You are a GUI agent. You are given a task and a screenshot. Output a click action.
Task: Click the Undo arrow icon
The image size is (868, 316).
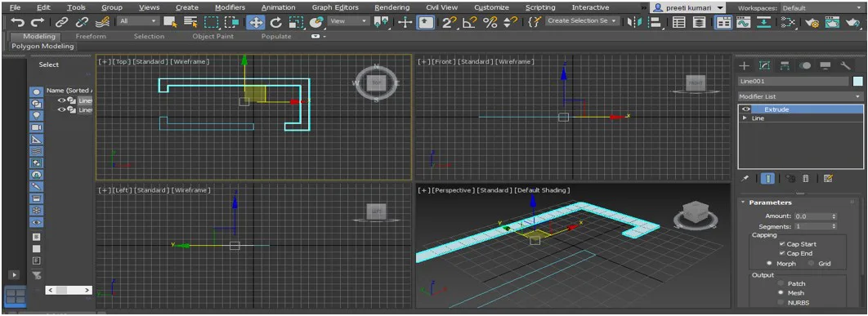pyautogui.click(x=18, y=22)
